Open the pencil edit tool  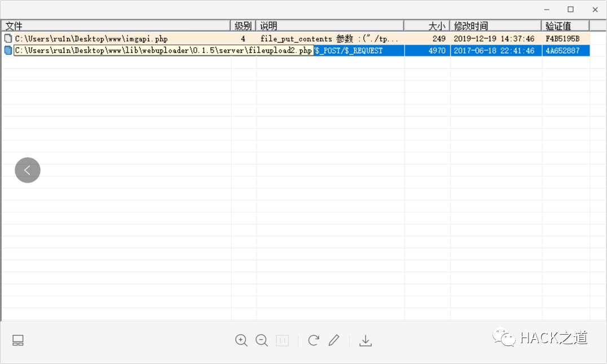[x=334, y=340]
